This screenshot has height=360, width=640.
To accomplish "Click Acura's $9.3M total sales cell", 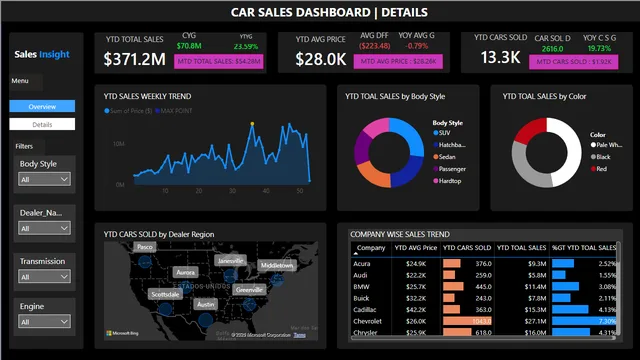I will tap(537, 264).
